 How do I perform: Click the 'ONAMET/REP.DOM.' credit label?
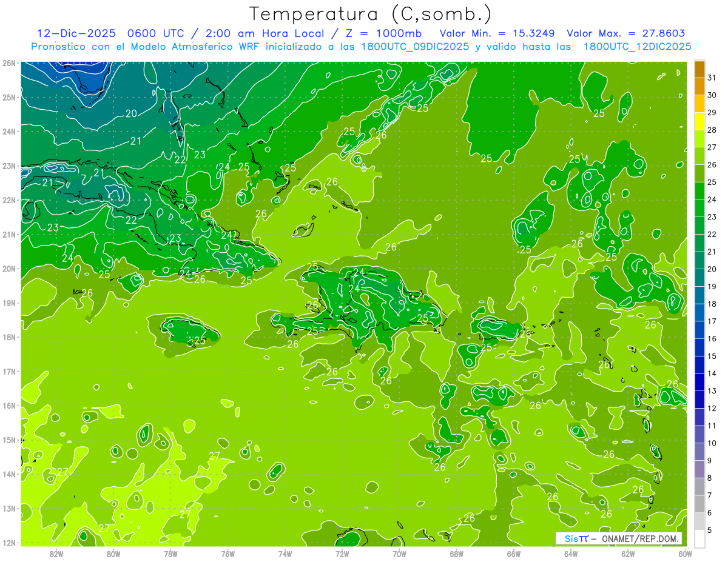click(x=639, y=538)
